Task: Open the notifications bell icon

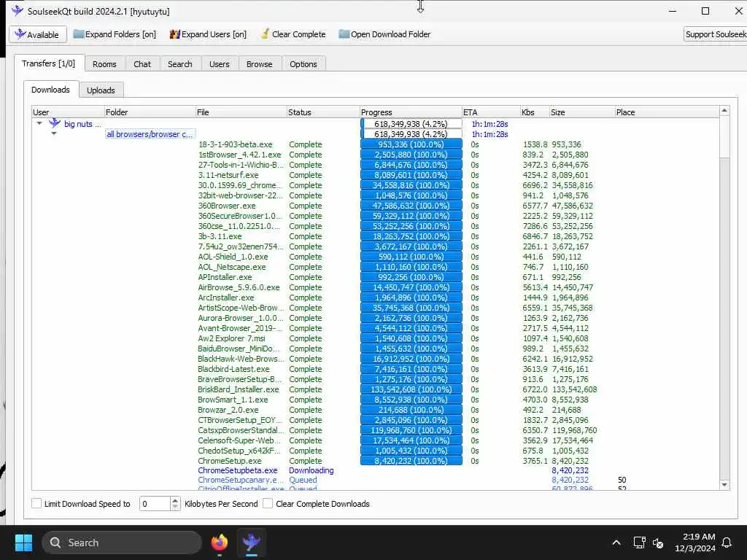Action: 727,542
